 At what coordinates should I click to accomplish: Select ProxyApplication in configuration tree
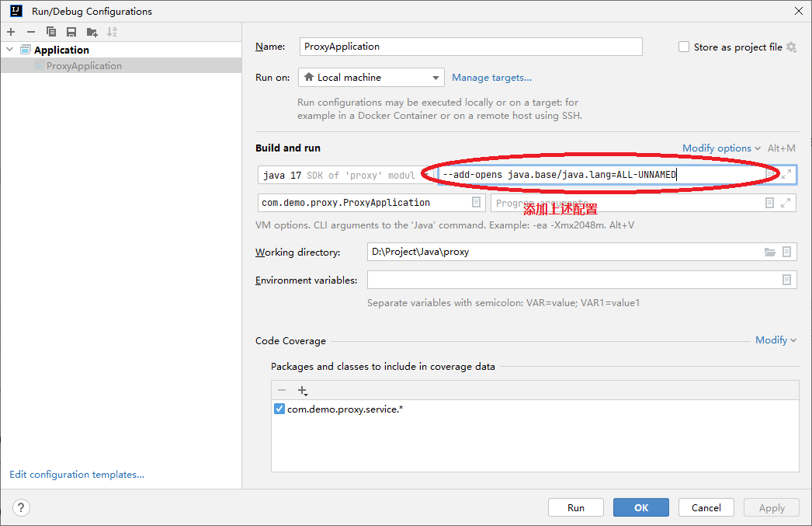point(84,66)
